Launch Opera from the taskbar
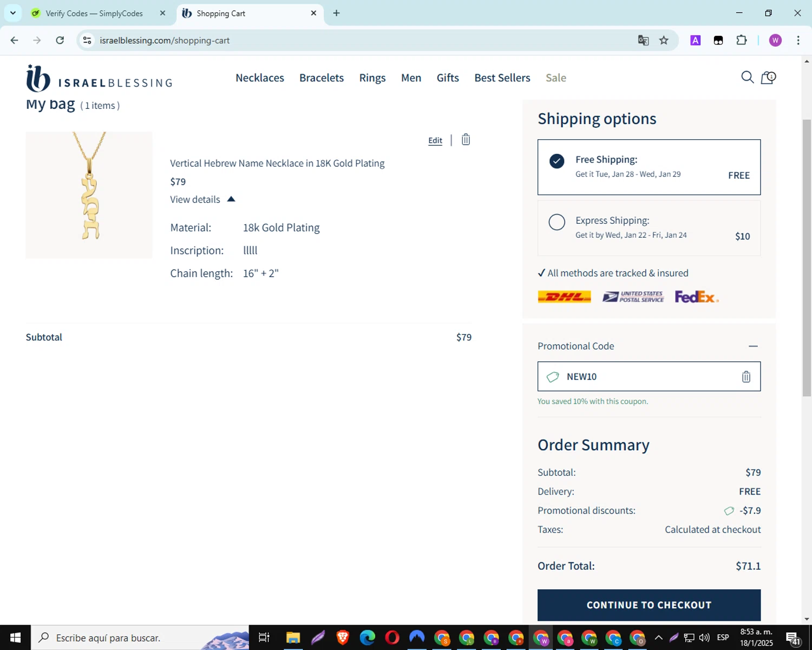The image size is (812, 650). click(392, 638)
